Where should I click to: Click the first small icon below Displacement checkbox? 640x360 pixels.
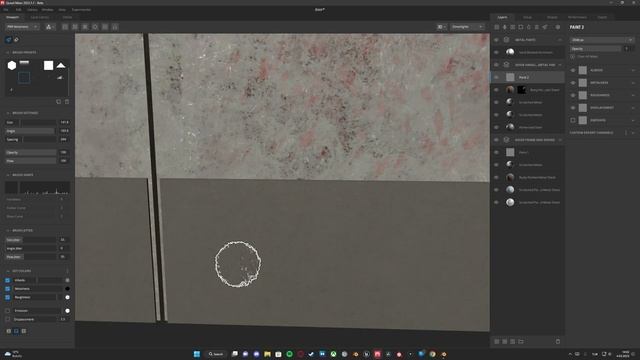point(9,331)
